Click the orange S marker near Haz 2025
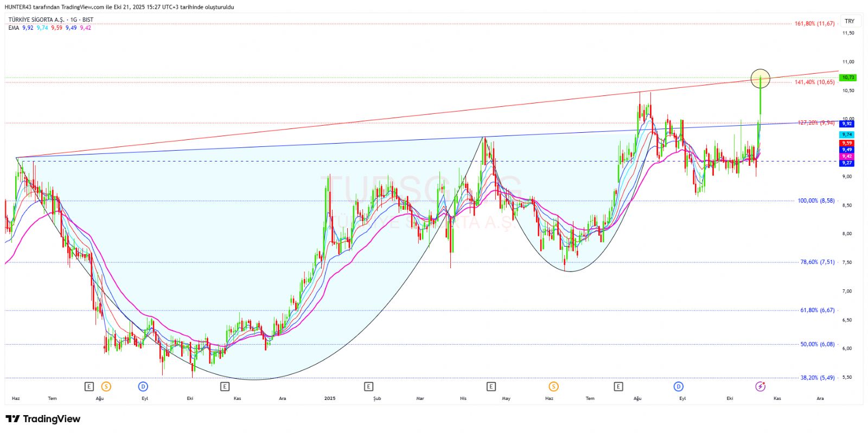Image resolution: width=868 pixels, height=433 pixels. pos(553,386)
